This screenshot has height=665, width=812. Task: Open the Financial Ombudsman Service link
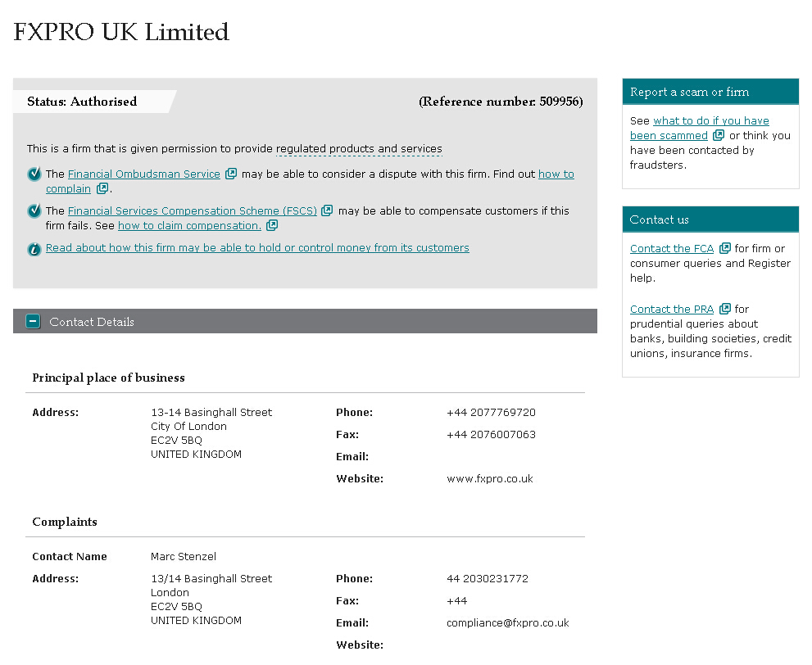coord(144,174)
